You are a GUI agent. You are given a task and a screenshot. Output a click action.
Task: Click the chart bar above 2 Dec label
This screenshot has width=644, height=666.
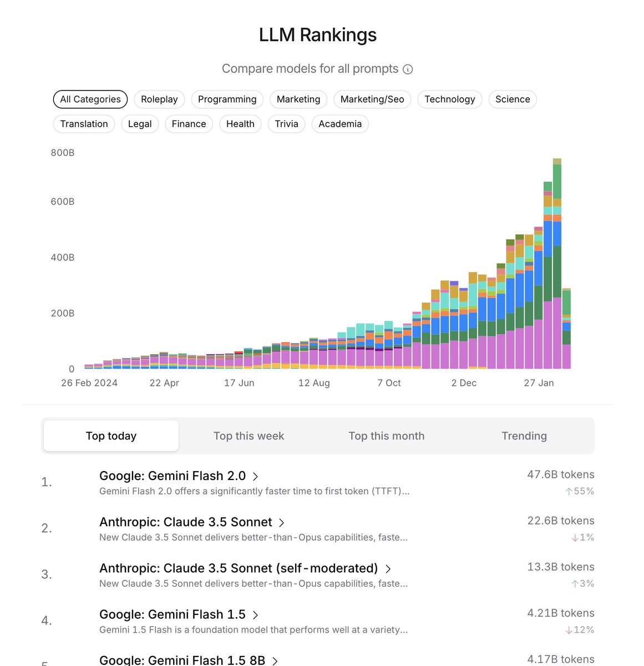[463, 327]
